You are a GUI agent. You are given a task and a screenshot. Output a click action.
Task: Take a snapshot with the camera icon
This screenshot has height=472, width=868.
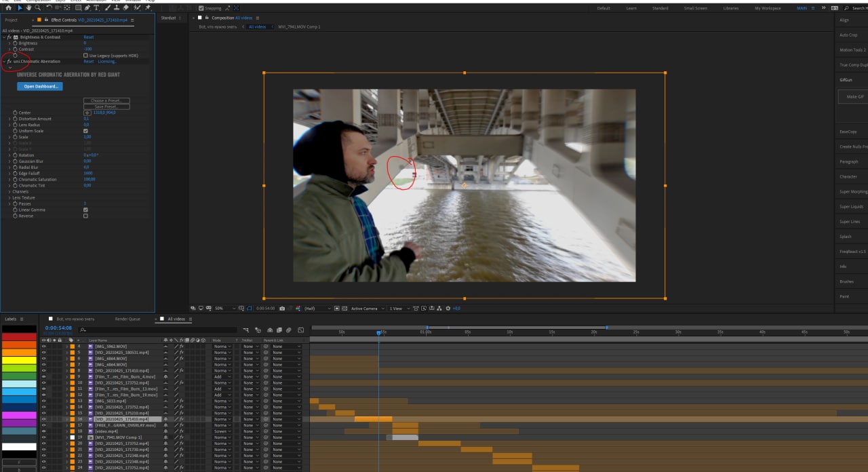click(x=282, y=309)
